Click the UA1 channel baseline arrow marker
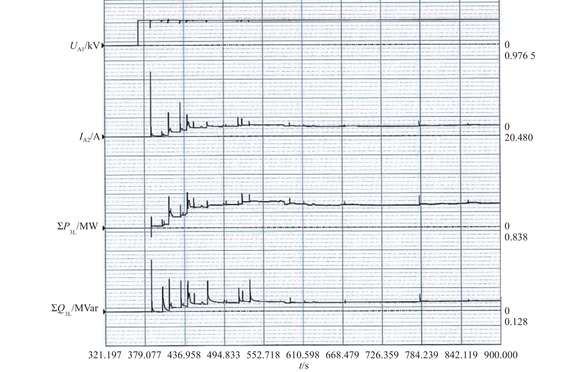The height and width of the screenshot is (372, 588). (103, 46)
